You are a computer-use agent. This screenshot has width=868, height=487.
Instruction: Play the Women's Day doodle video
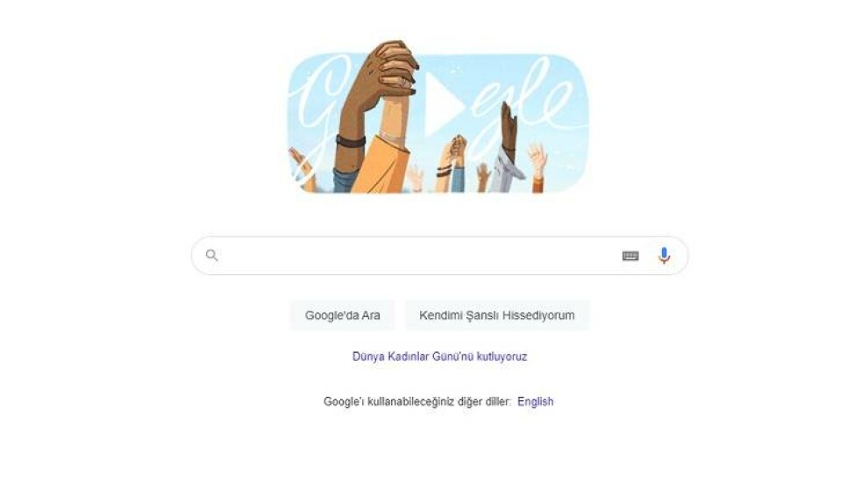(x=445, y=104)
